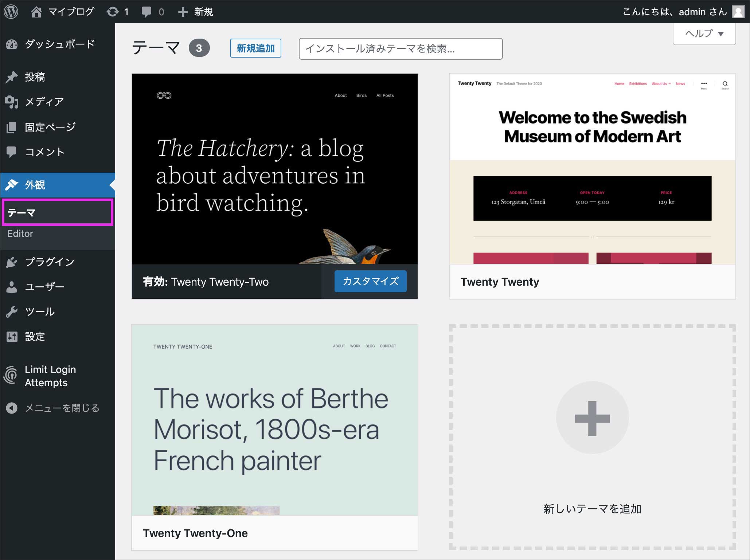Open the 設定 menu item

click(35, 337)
